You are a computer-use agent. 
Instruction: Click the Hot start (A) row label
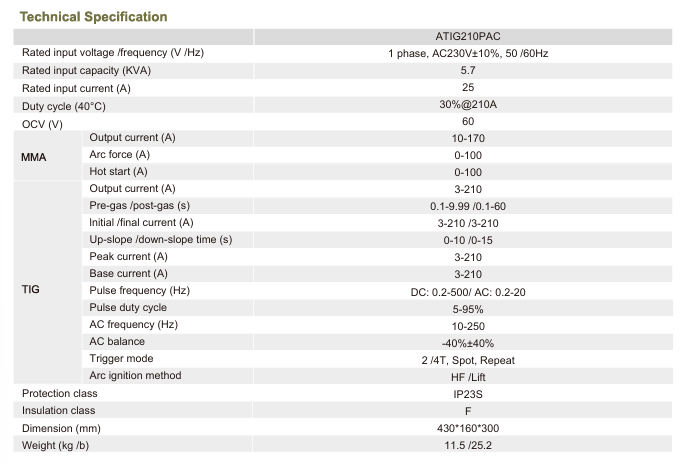(118, 172)
